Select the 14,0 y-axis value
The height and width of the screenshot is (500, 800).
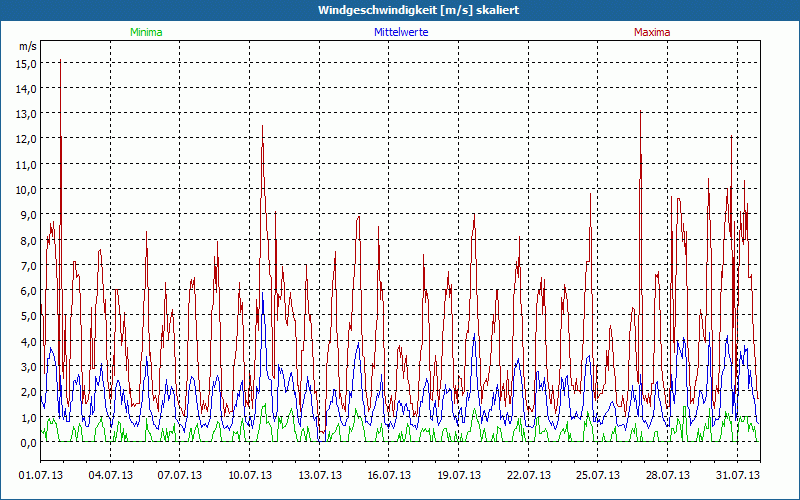point(28,88)
